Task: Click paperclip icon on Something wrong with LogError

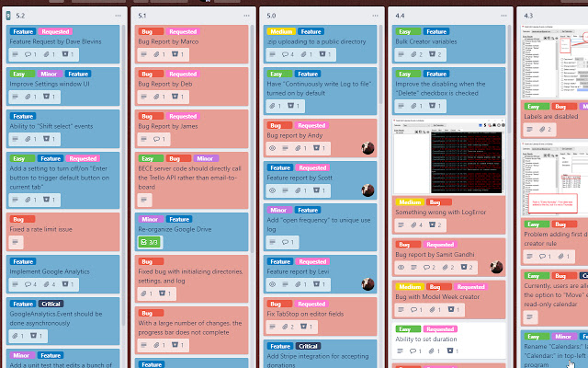Action: coord(413,224)
